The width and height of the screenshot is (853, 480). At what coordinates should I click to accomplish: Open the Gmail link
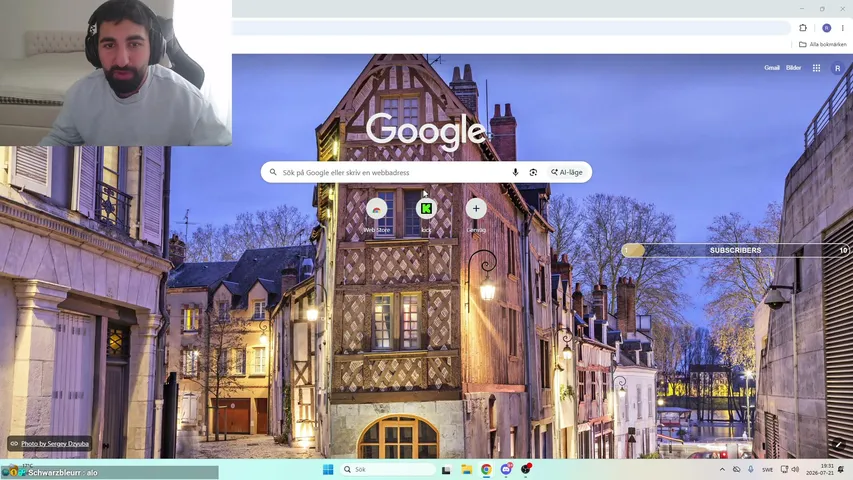771,67
